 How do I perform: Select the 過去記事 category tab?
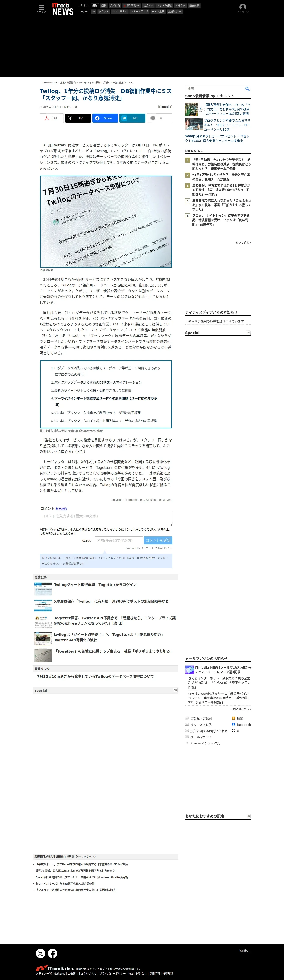pos(194,6)
